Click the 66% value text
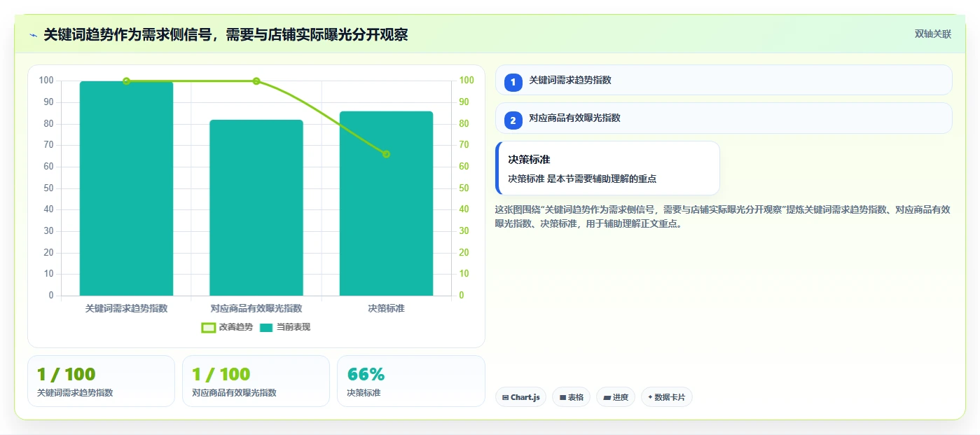Viewport: 980px width, 435px height. (x=366, y=375)
